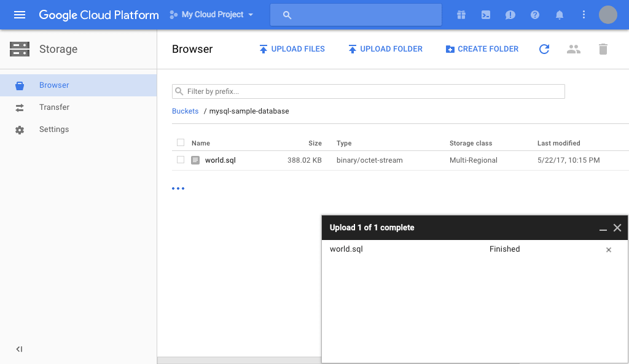Activate the Cloud Shell terminal icon
Screen dimensions: 629x364
[486, 15]
